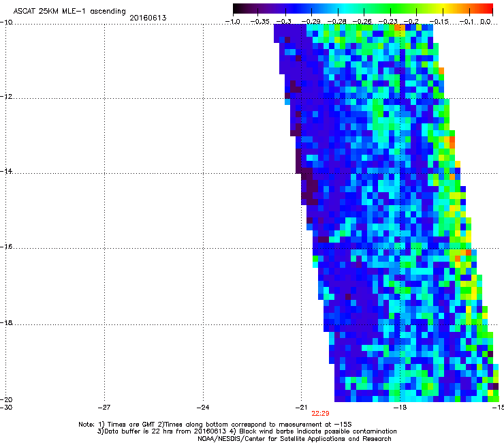The width and height of the screenshot is (504, 443).
Task: Select the color bar label "-0.3"
Action: [284, 22]
